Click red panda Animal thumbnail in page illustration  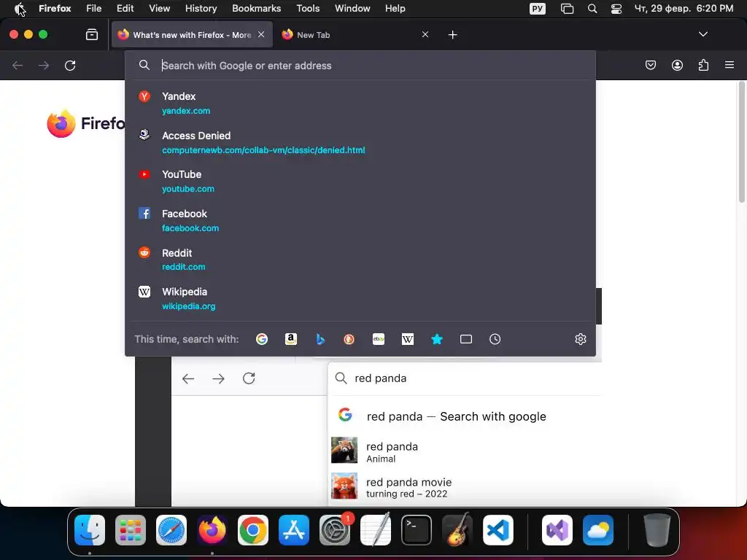(344, 450)
